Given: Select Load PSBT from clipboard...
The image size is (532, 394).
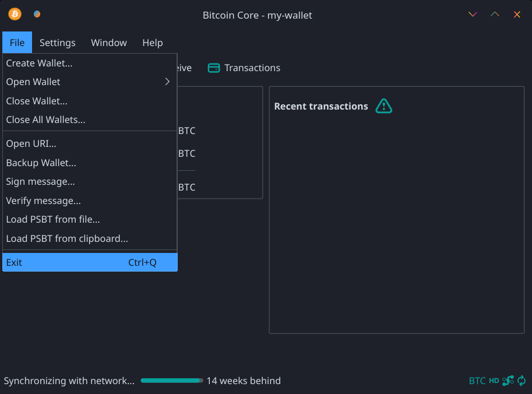Looking at the screenshot, I should [x=67, y=238].
